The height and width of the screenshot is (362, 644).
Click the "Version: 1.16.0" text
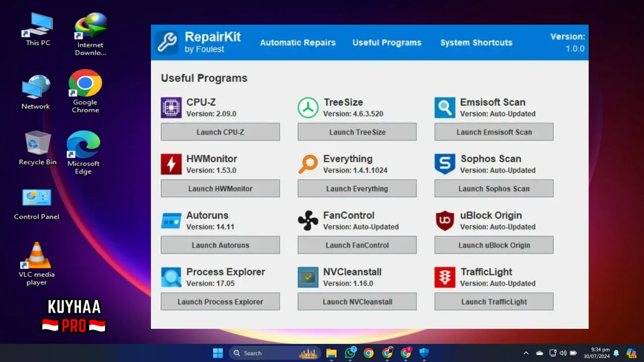(x=348, y=284)
